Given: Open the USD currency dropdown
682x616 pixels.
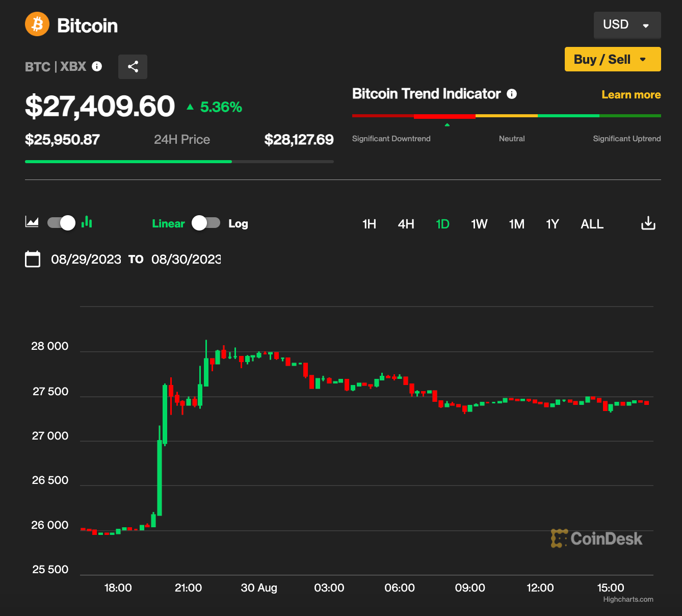Looking at the screenshot, I should coord(627,25).
